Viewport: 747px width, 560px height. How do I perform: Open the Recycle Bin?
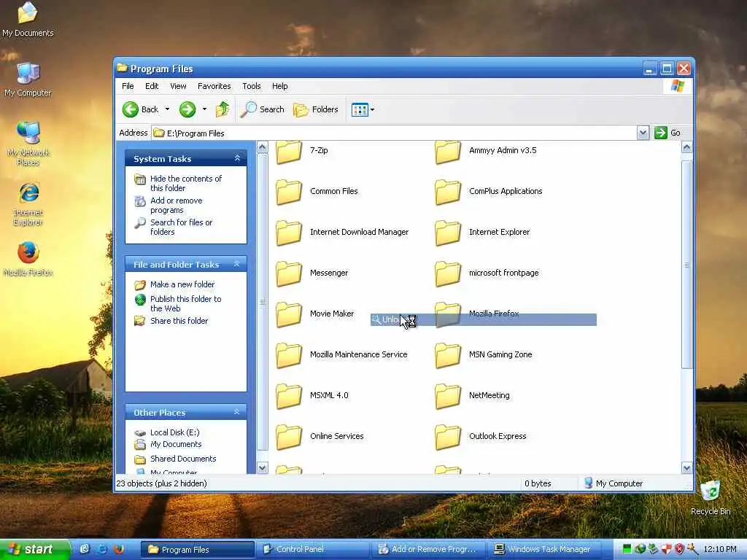click(711, 498)
